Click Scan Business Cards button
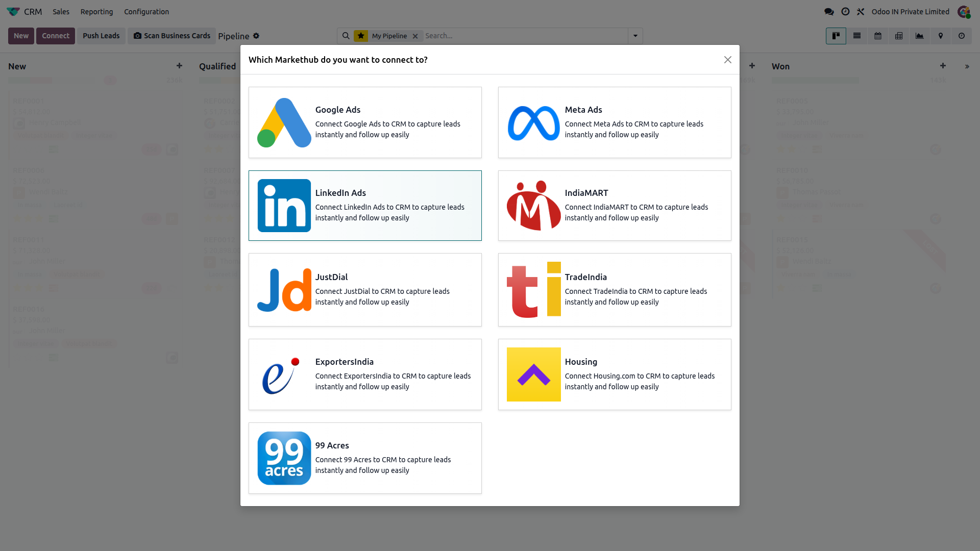The width and height of the screenshot is (980, 551). pos(171,36)
